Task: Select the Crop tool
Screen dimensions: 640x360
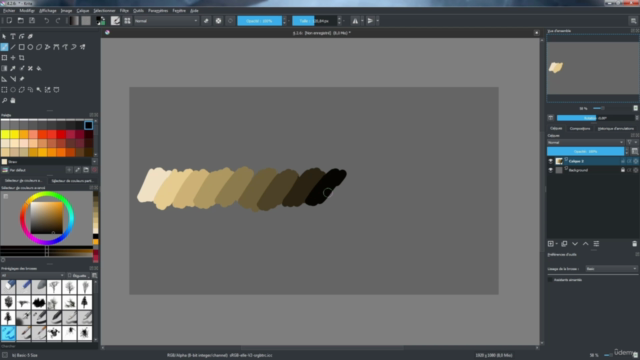Action: (x=22, y=58)
